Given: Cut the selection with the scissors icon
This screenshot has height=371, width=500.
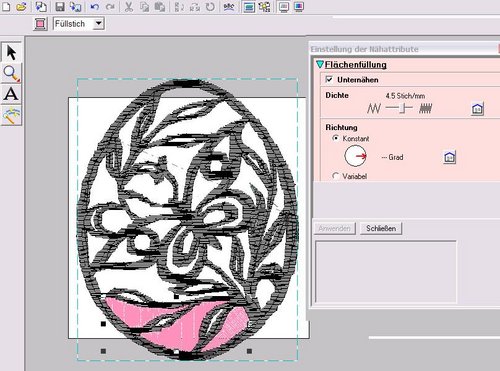Looking at the screenshot, I should click(129, 7).
